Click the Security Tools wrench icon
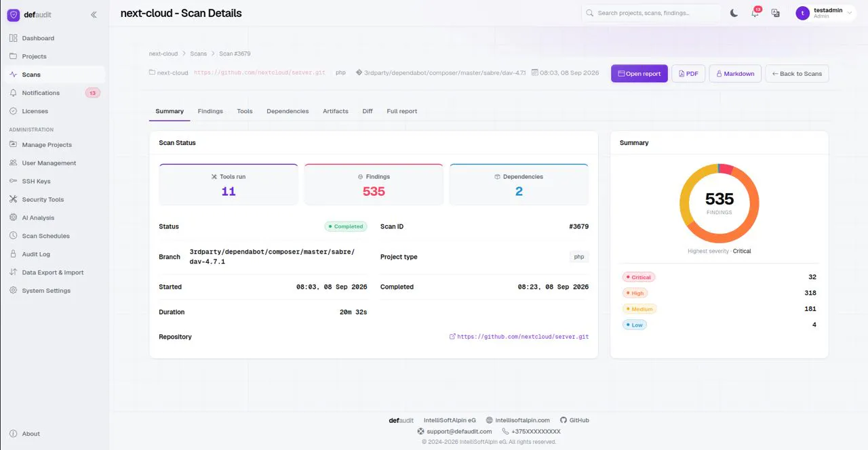 coord(14,199)
